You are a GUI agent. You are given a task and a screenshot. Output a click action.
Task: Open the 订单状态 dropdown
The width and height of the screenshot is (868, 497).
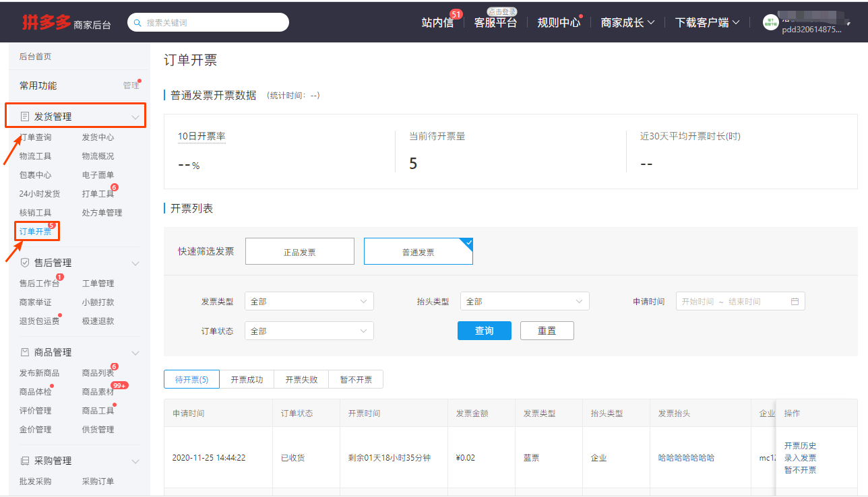pyautogui.click(x=309, y=331)
